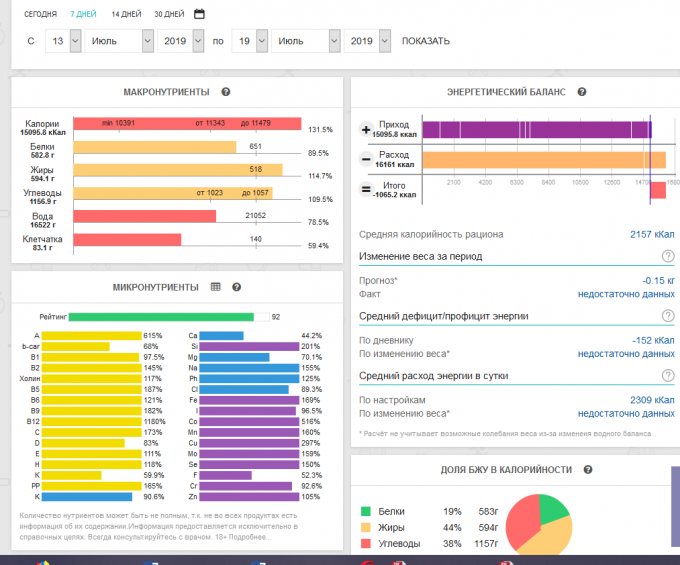
Task: Switch to the Сегодня period tab
Action: click(x=40, y=14)
